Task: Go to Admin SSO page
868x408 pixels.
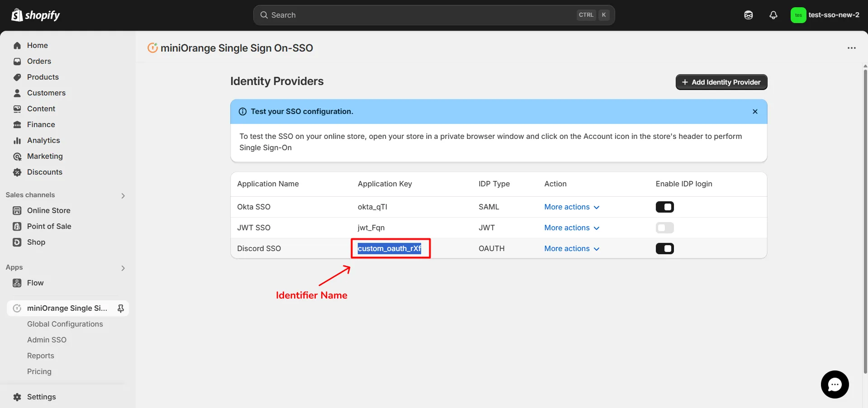Action: point(47,340)
